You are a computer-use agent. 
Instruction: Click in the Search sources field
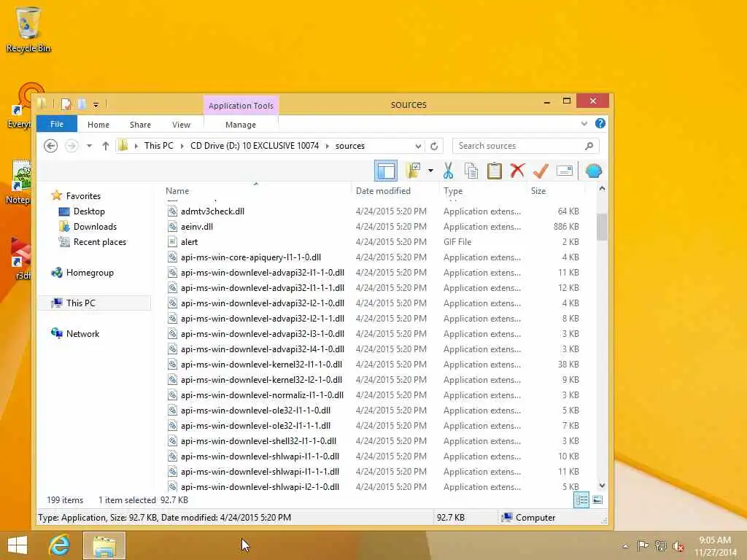pyautogui.click(x=525, y=146)
